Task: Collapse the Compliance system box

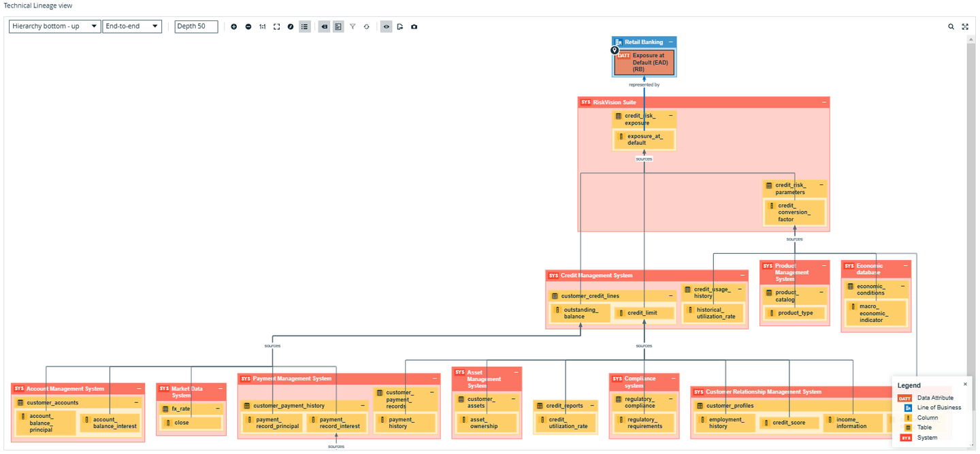Action: (674, 378)
